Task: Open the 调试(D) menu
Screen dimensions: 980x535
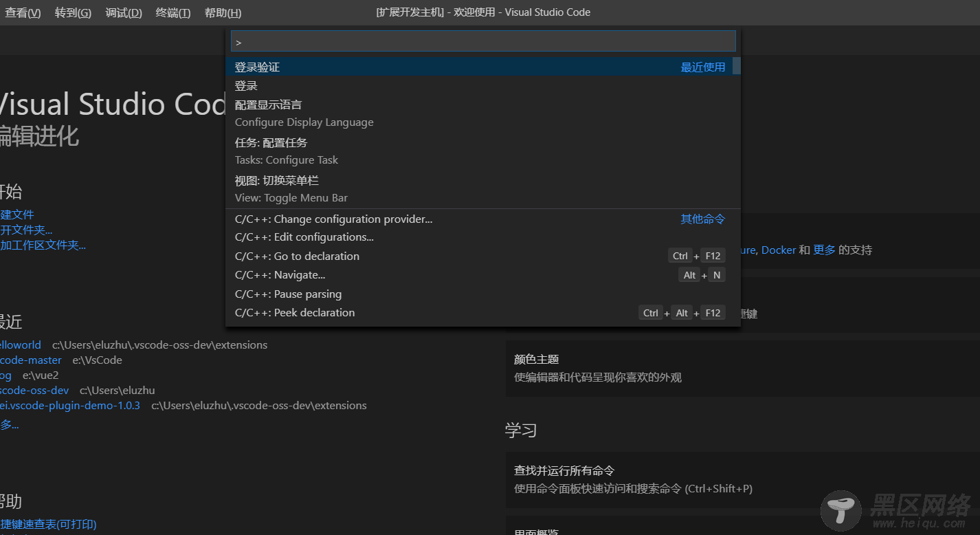Action: pyautogui.click(x=124, y=12)
